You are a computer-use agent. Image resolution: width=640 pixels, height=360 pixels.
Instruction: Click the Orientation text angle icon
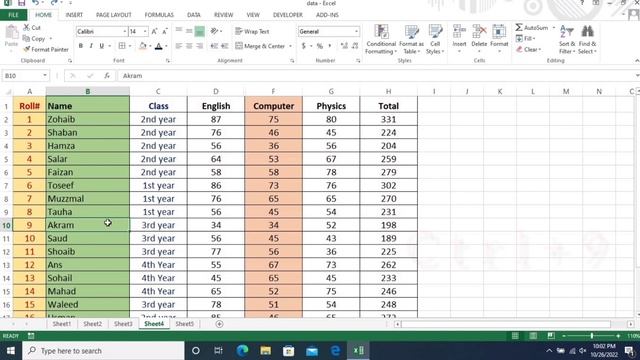point(214,31)
